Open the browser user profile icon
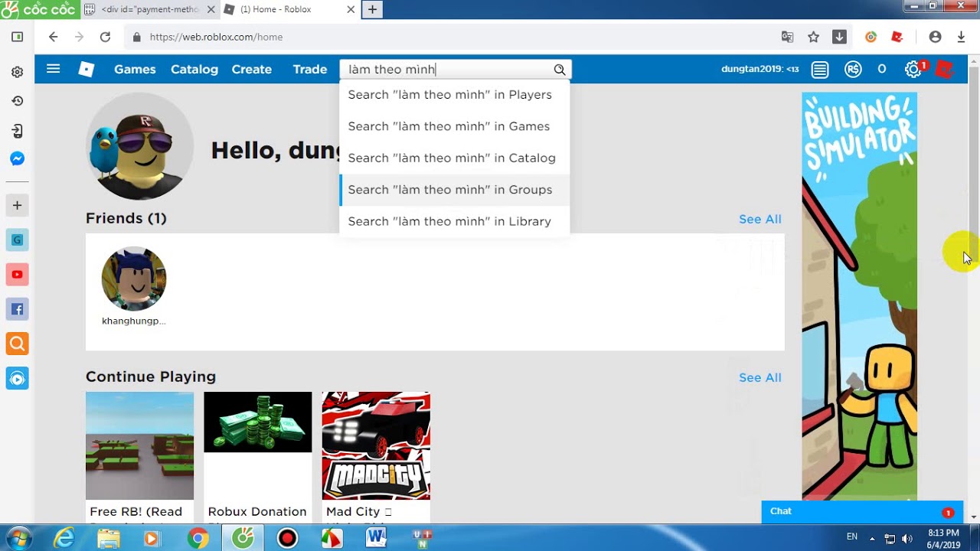 [935, 37]
